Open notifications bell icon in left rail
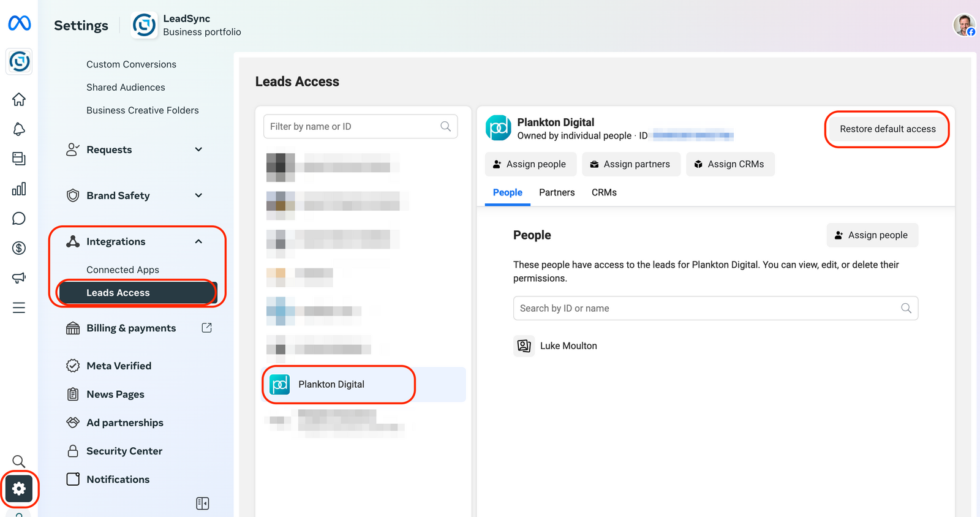Viewport: 980px width, 517px height. click(19, 129)
